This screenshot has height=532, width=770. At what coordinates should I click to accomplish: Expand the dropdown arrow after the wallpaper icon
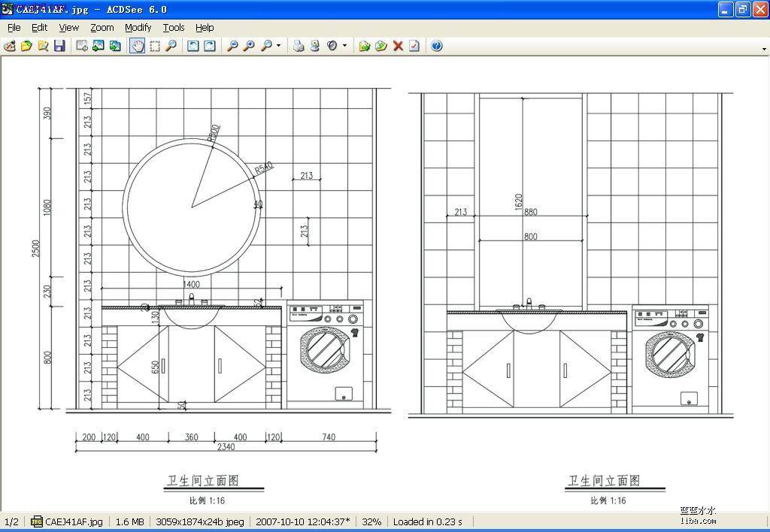344,46
